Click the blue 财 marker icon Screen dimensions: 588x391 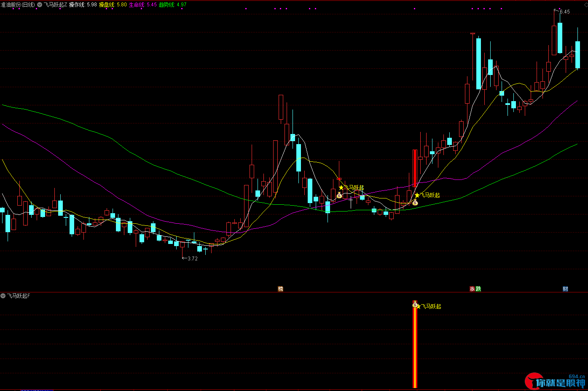(x=565, y=289)
